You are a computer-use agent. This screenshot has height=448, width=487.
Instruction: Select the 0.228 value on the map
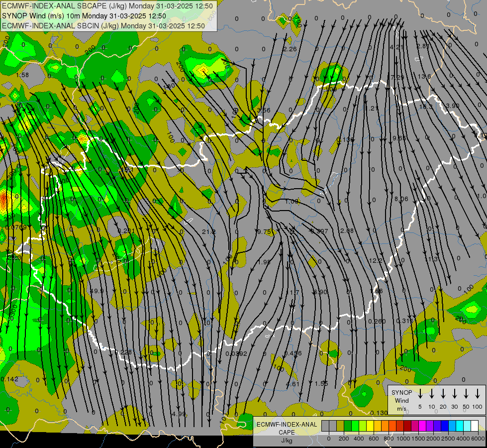click(x=123, y=352)
